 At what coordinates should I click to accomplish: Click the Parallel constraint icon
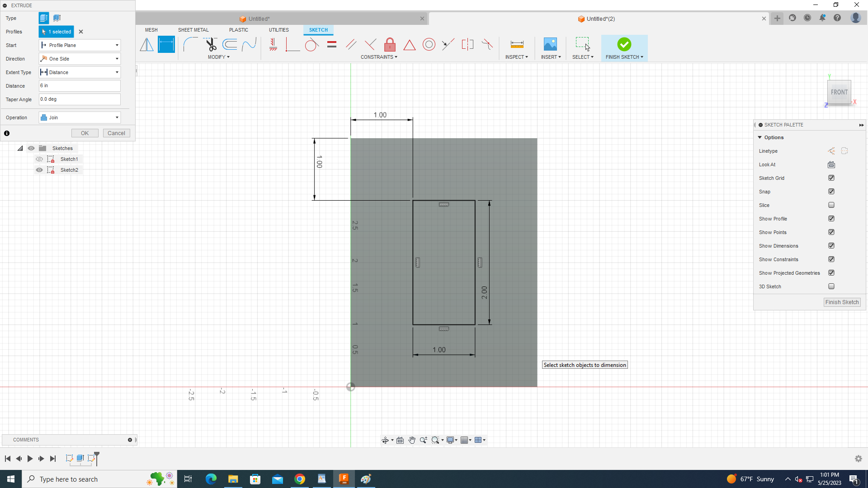pos(351,44)
